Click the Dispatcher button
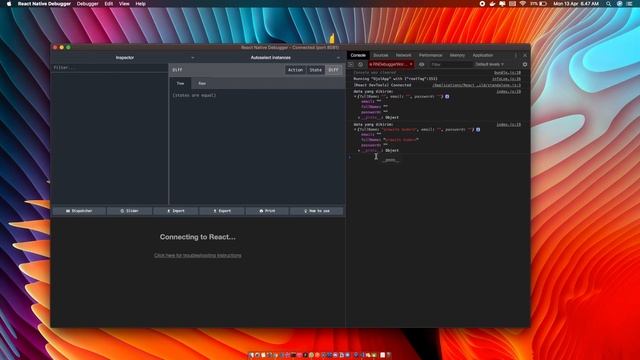The image size is (640, 360). (x=79, y=211)
